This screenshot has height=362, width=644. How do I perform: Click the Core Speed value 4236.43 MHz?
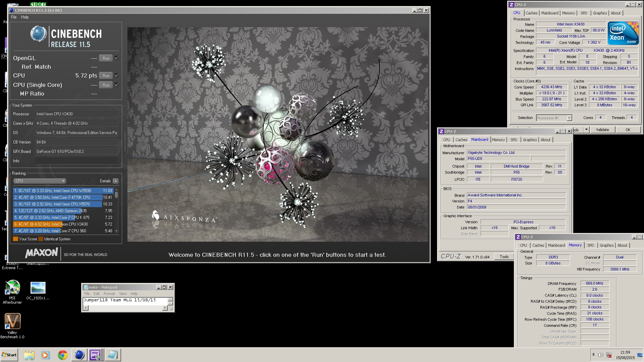[x=552, y=87]
